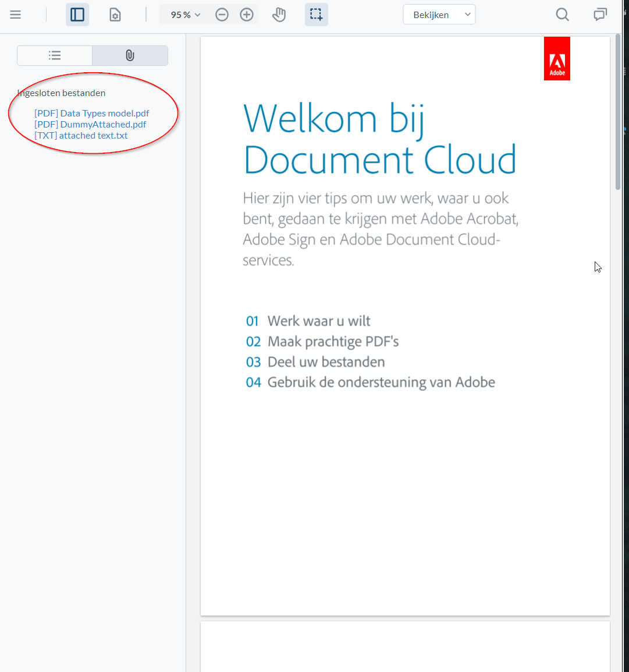Open the search magnifier icon
Image resolution: width=629 pixels, height=672 pixels.
pos(562,15)
